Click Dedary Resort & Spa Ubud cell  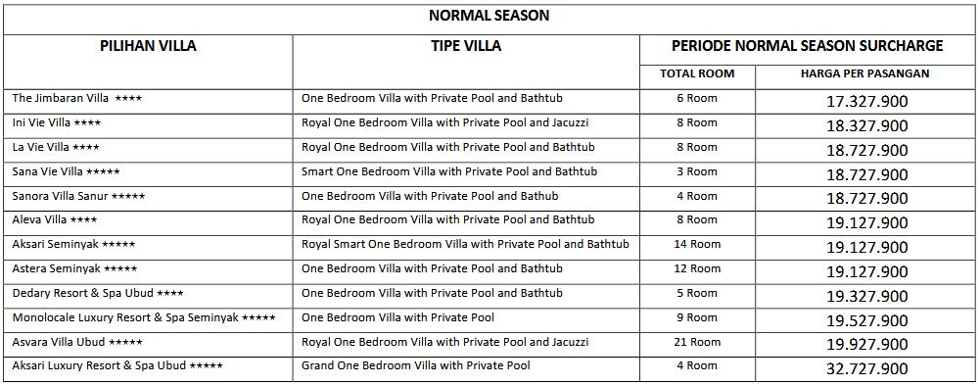coord(148,296)
